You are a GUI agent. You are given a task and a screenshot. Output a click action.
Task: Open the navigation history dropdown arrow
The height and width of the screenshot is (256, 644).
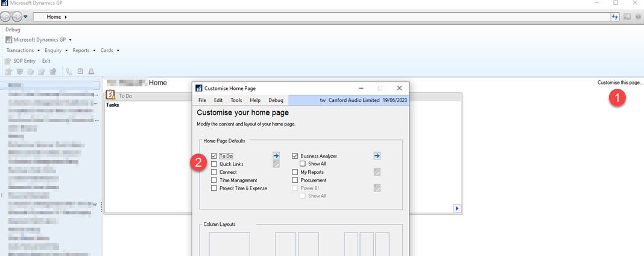click(25, 17)
